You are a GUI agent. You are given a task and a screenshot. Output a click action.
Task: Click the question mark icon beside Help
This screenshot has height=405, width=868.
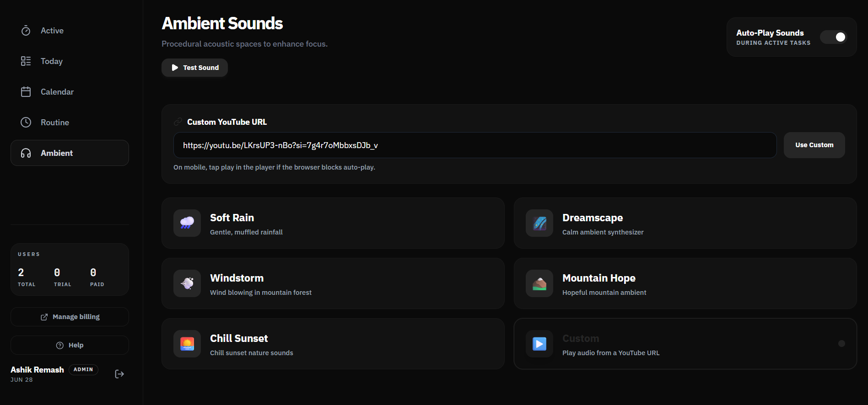(x=59, y=346)
